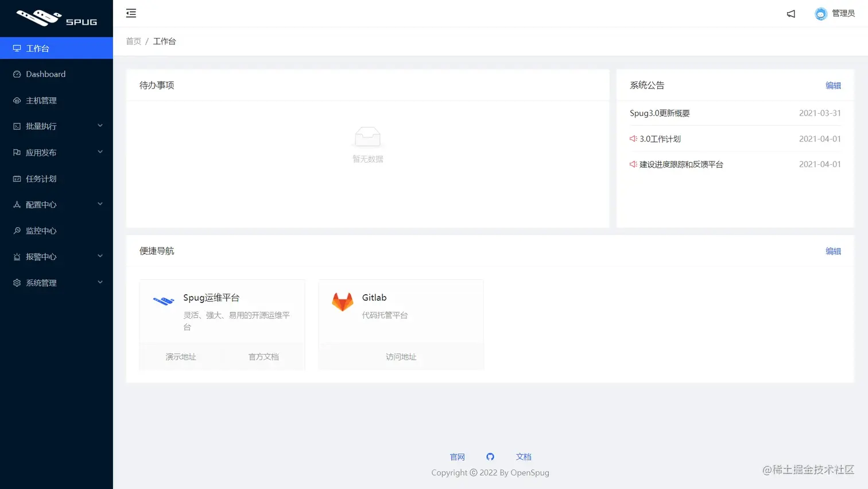Expand the 系统管理 submenu chevron
Viewport: 868px width, 489px height.
(100, 282)
